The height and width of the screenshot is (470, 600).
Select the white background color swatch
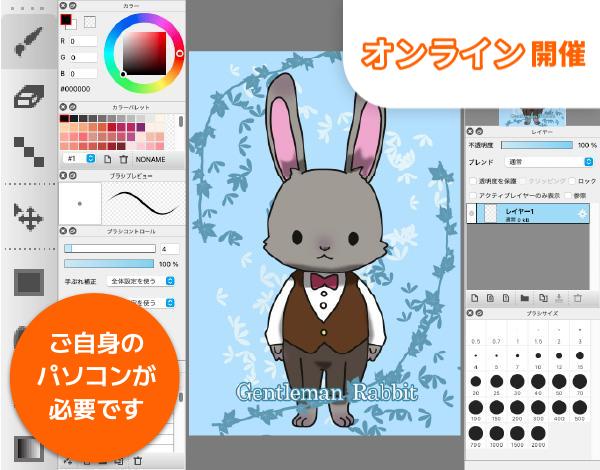click(x=73, y=25)
